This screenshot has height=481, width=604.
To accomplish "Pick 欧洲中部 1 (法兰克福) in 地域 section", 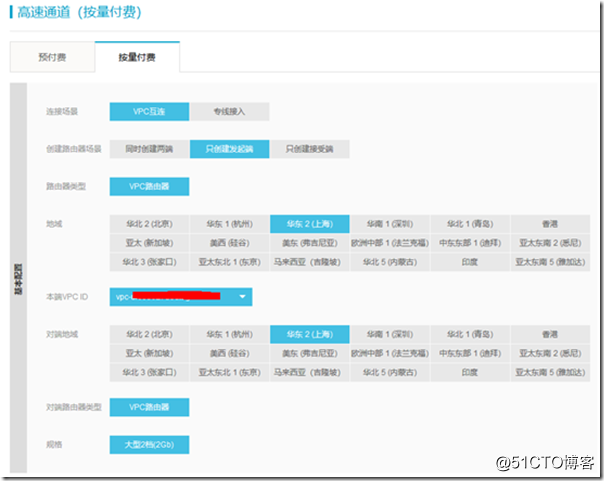I will 390,243.
